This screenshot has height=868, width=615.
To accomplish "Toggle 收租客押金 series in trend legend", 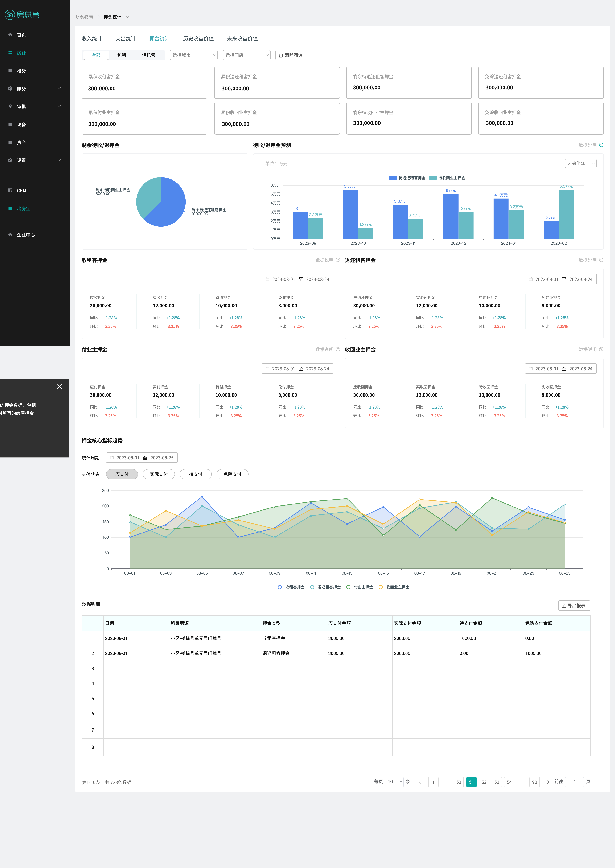I will point(290,587).
